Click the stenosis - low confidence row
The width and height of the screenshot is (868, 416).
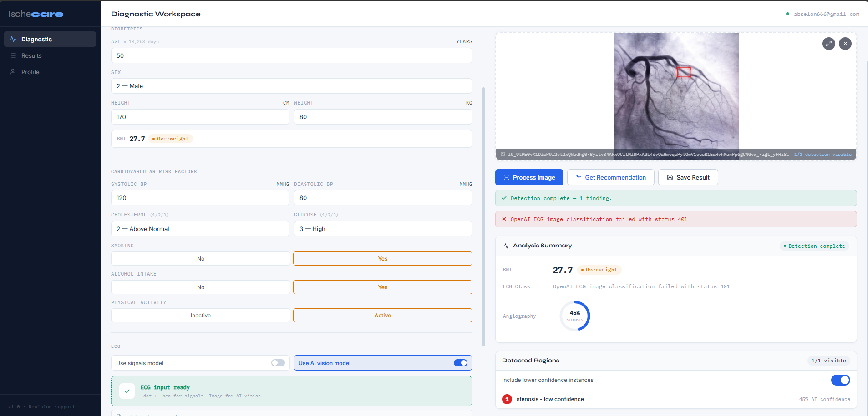[676, 399]
